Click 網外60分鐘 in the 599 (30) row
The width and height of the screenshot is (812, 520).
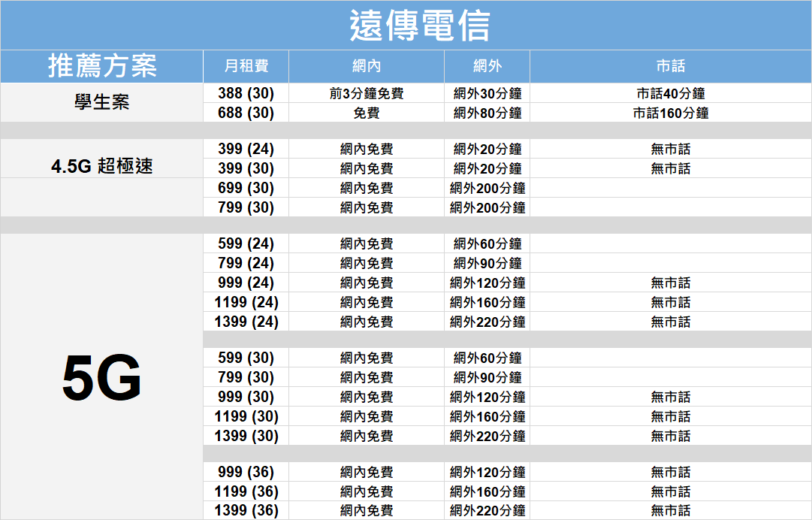coord(488,358)
